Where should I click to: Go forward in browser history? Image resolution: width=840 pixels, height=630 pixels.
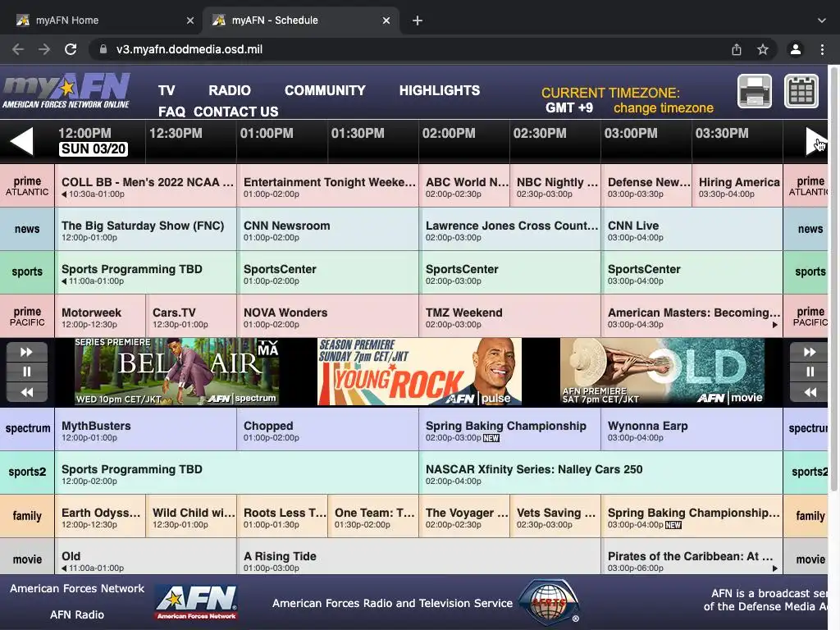[44, 49]
